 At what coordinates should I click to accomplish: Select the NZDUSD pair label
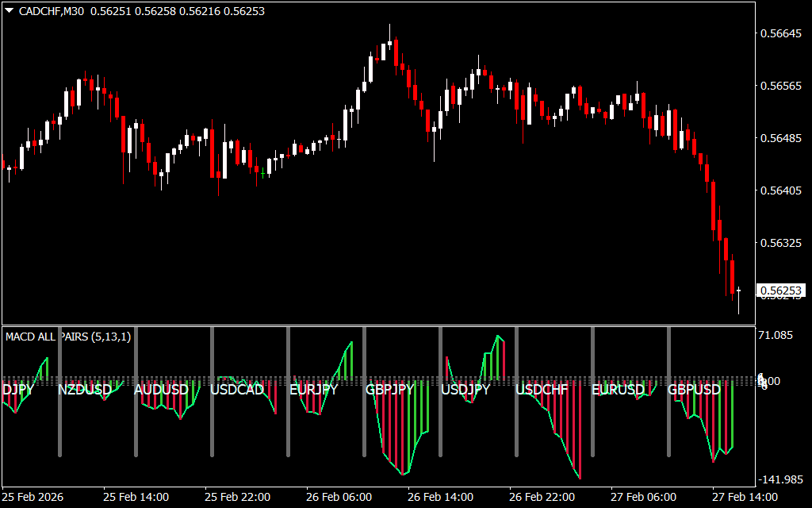[85, 390]
